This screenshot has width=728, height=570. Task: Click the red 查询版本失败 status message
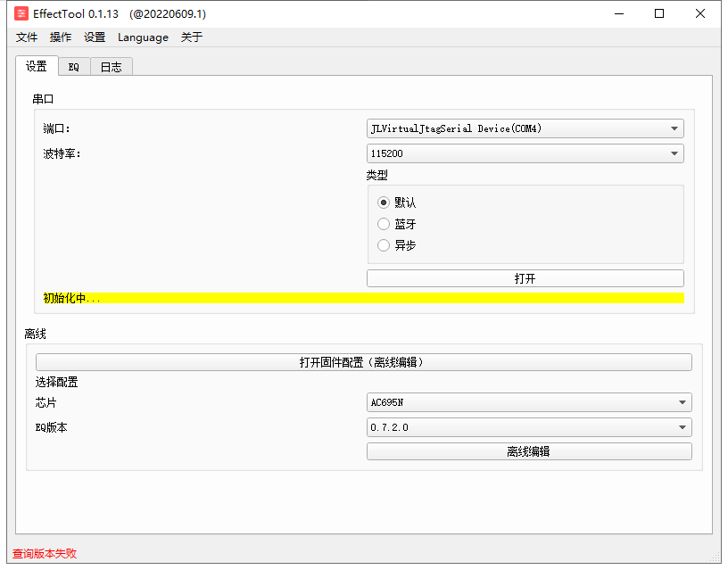(x=45, y=554)
